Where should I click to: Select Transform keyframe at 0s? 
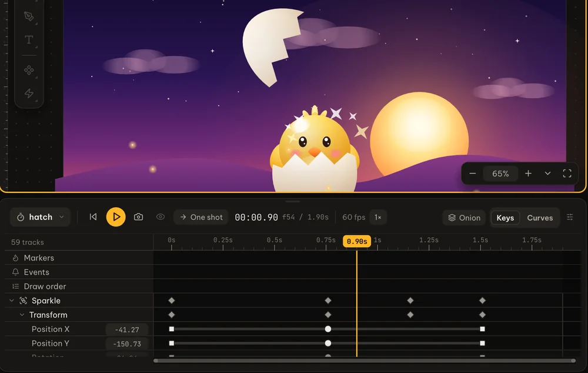point(171,315)
